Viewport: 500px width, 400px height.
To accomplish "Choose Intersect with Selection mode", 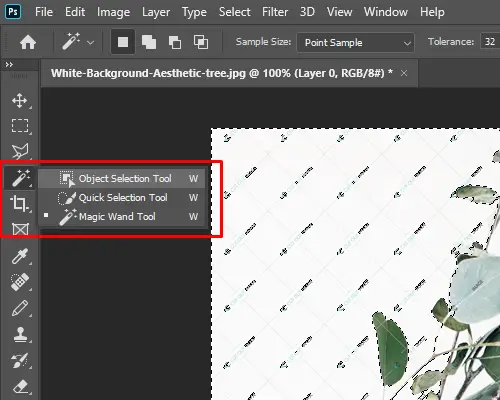I will coord(201,42).
